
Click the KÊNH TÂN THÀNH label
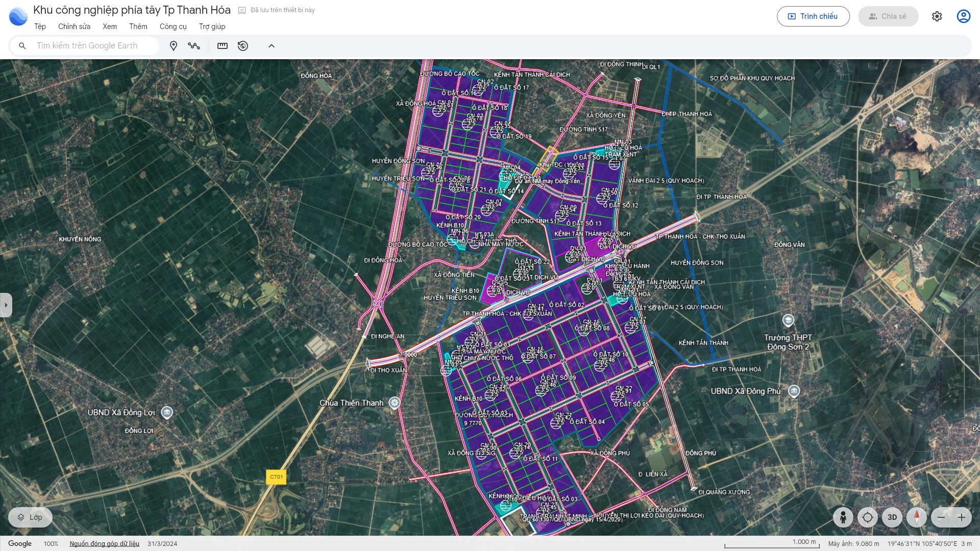coord(703,343)
